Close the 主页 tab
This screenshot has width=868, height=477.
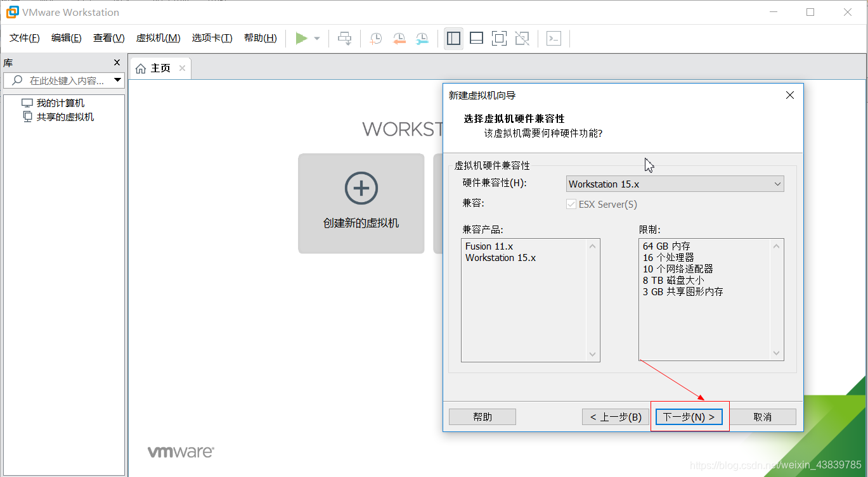tap(182, 68)
